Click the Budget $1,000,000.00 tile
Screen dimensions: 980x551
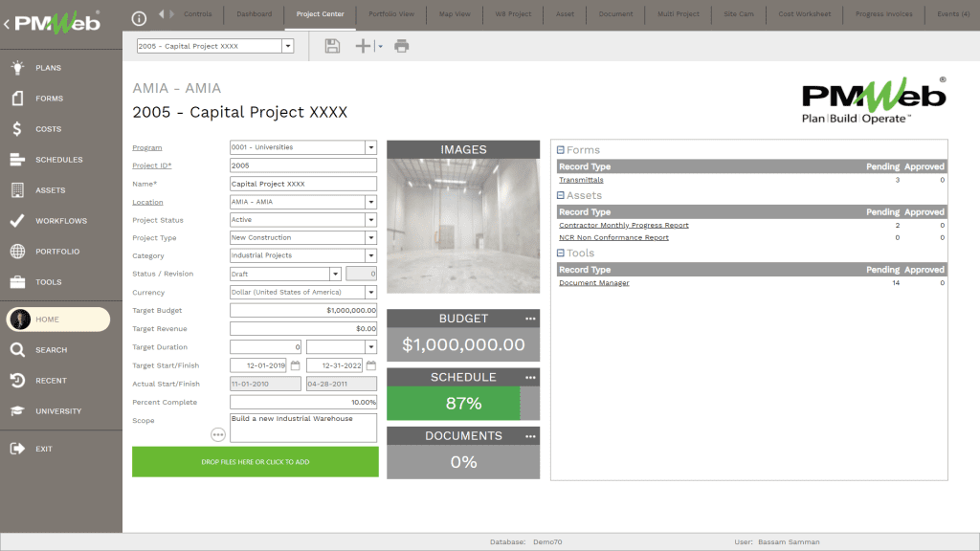[x=463, y=344]
